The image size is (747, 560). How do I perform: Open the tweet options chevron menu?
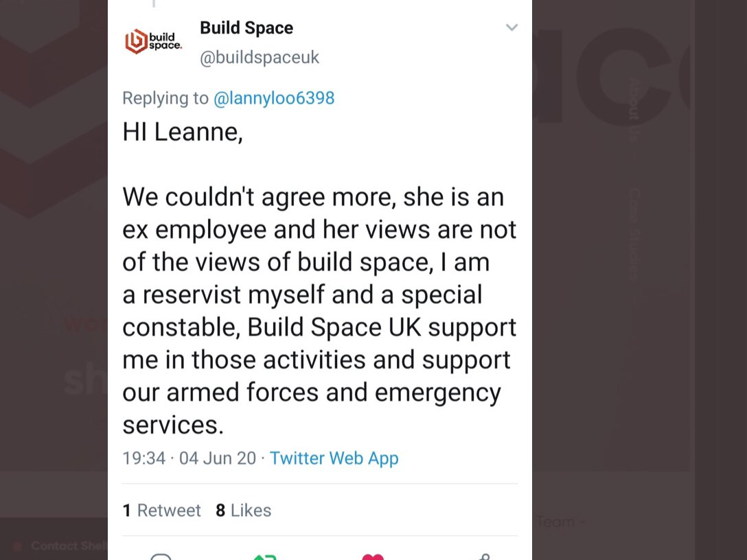point(512,27)
